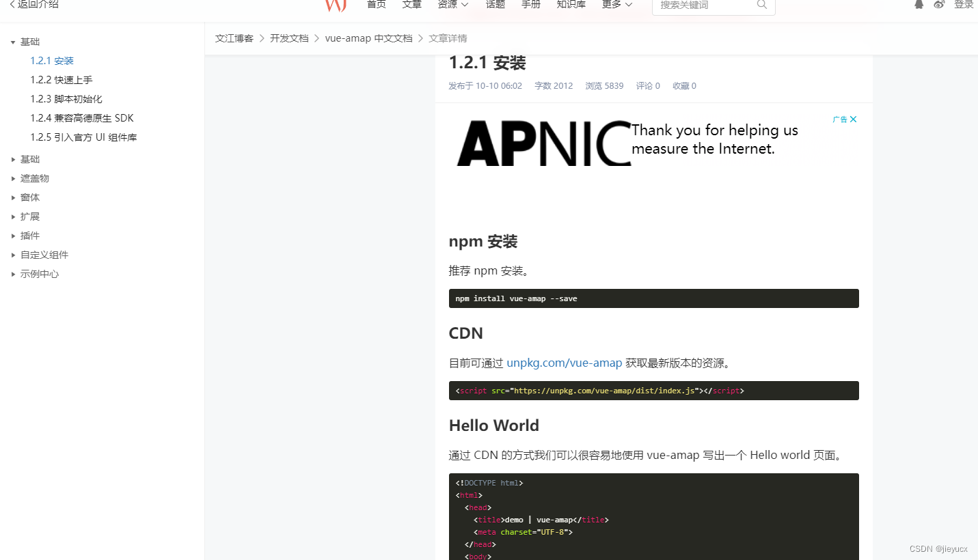Click the meta charset UTF-8 code line
978x560 pixels.
(x=523, y=532)
